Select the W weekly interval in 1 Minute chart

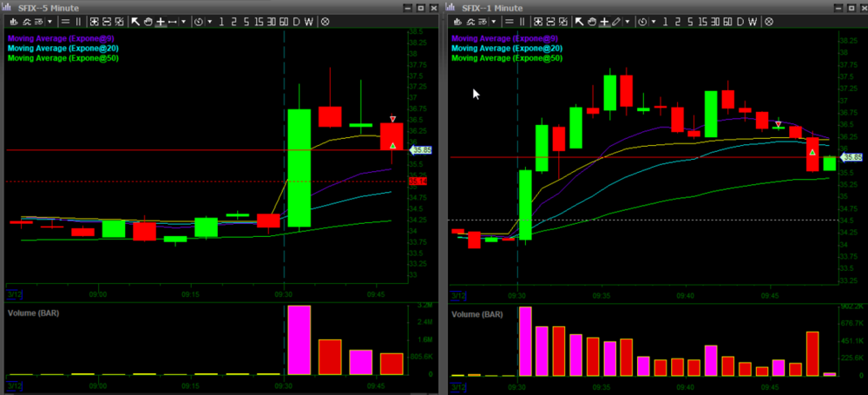tap(753, 22)
